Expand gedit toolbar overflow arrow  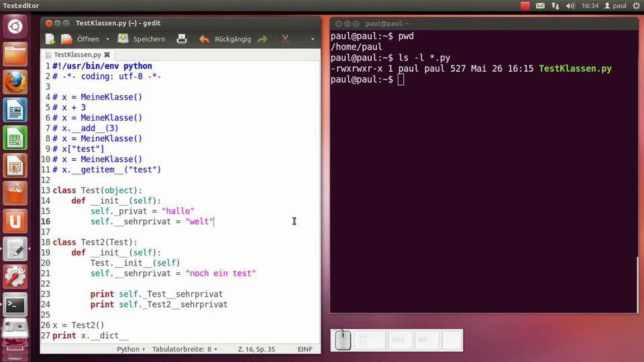coord(313,40)
